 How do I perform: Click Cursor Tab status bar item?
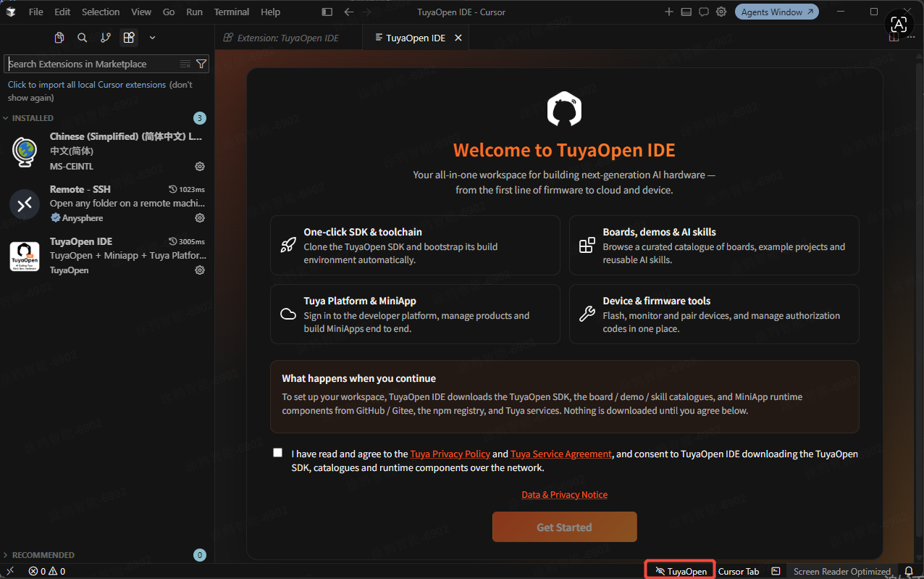[739, 571]
